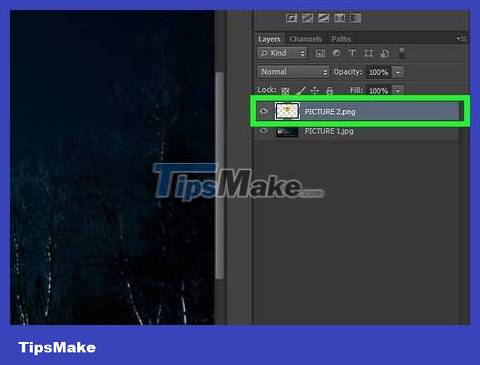480x365 pixels.
Task: Add a Threshold adjustment layer
Action: pos(323,18)
